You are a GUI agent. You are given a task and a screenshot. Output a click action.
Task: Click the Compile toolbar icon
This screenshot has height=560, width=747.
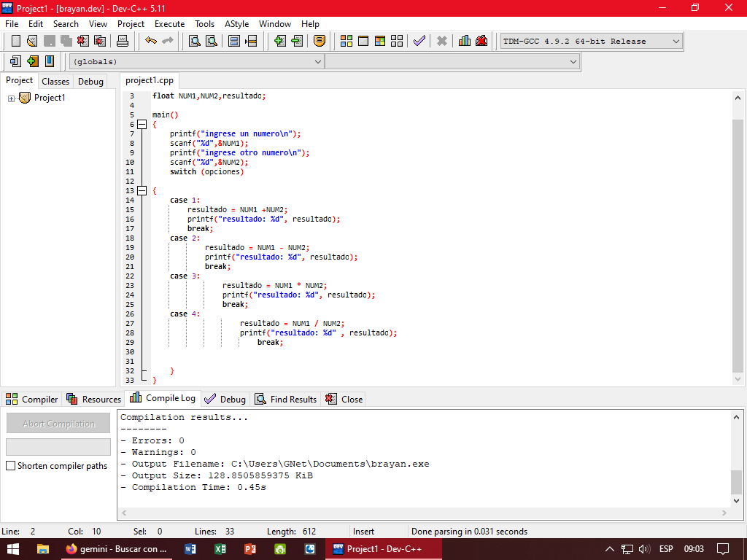pos(347,41)
